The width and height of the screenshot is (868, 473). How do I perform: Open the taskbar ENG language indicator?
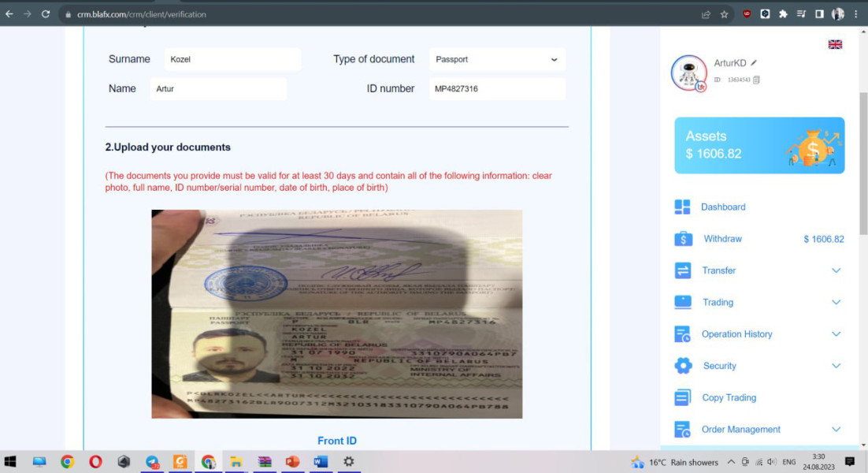788,462
